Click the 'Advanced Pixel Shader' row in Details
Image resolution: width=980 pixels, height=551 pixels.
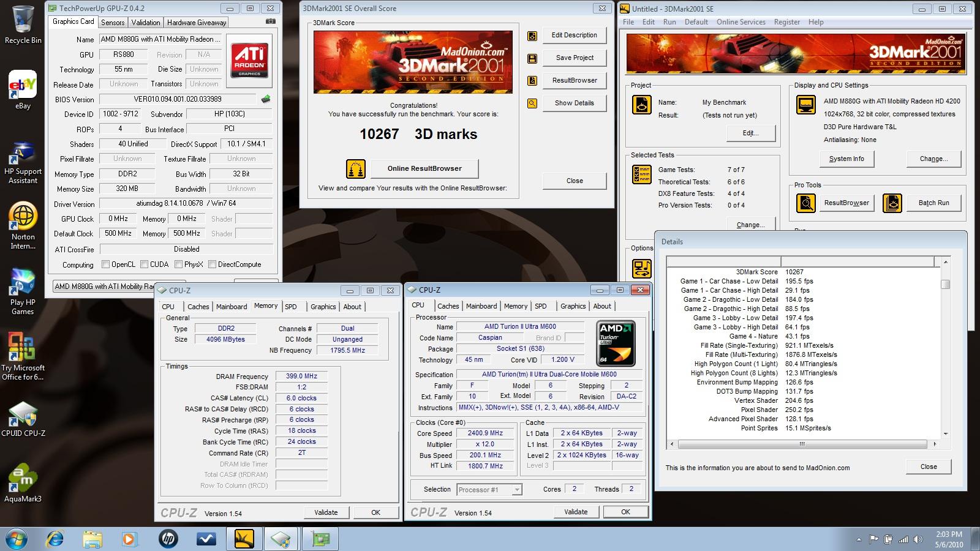pyautogui.click(x=804, y=419)
